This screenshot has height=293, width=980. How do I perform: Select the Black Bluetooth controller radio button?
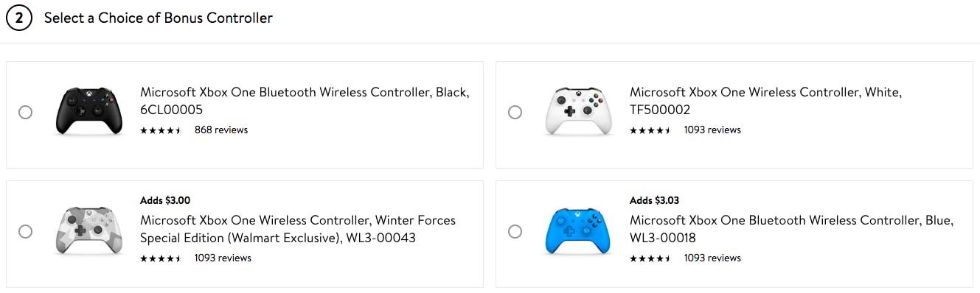pyautogui.click(x=25, y=112)
